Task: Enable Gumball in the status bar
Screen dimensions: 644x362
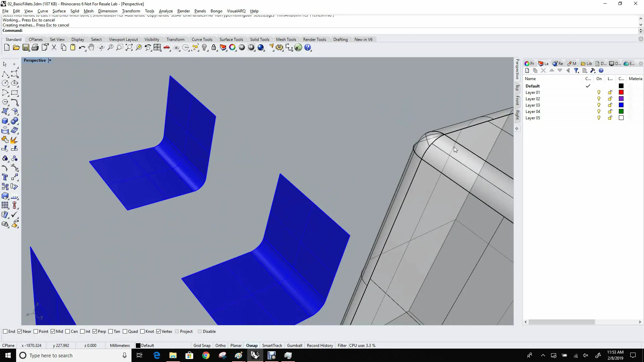Action: click(x=294, y=345)
